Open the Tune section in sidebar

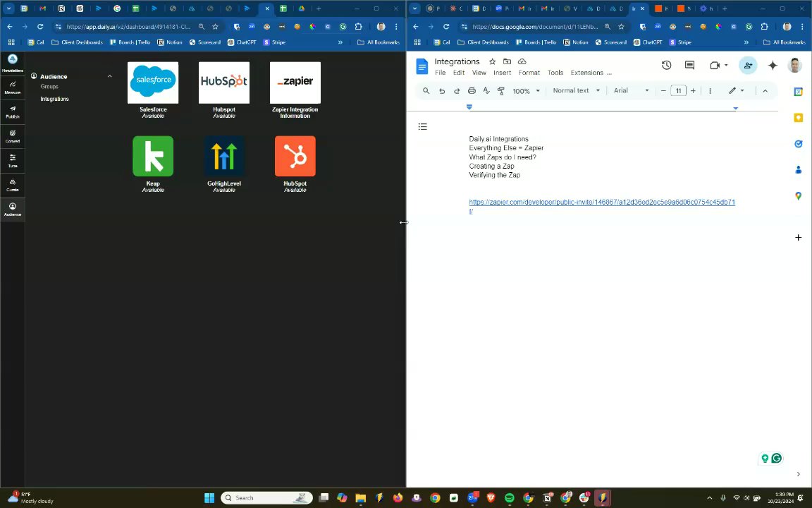point(13,161)
